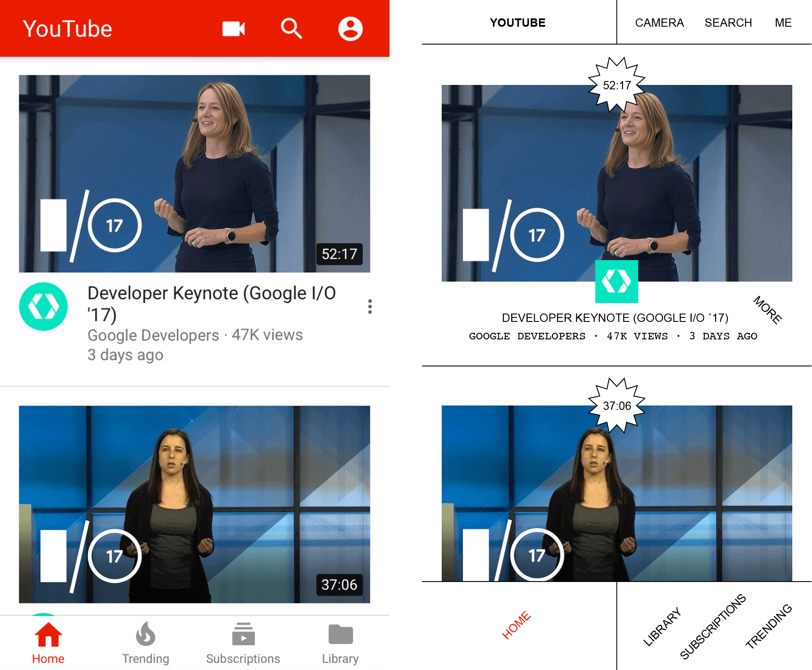
Task: Select SEARCH in right mockup header
Action: (728, 23)
